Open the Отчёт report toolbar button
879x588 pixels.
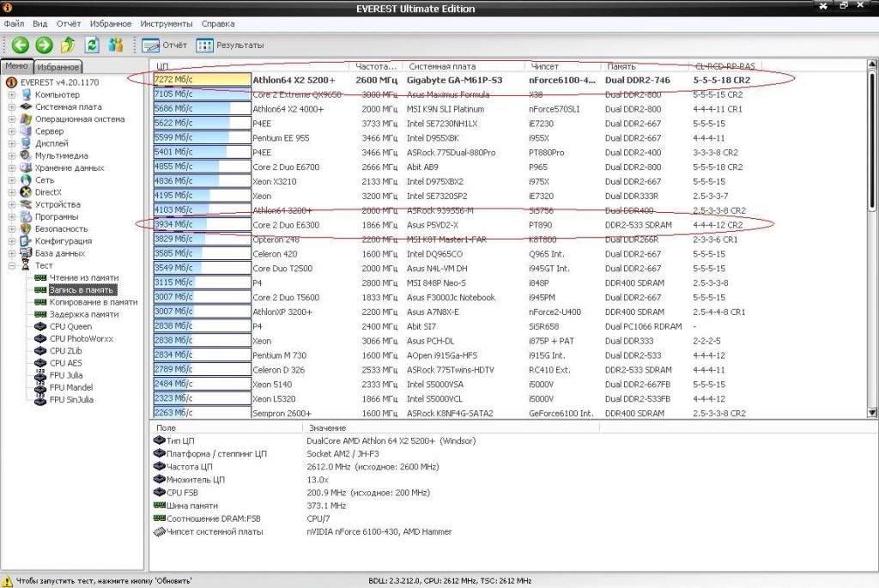pos(164,45)
